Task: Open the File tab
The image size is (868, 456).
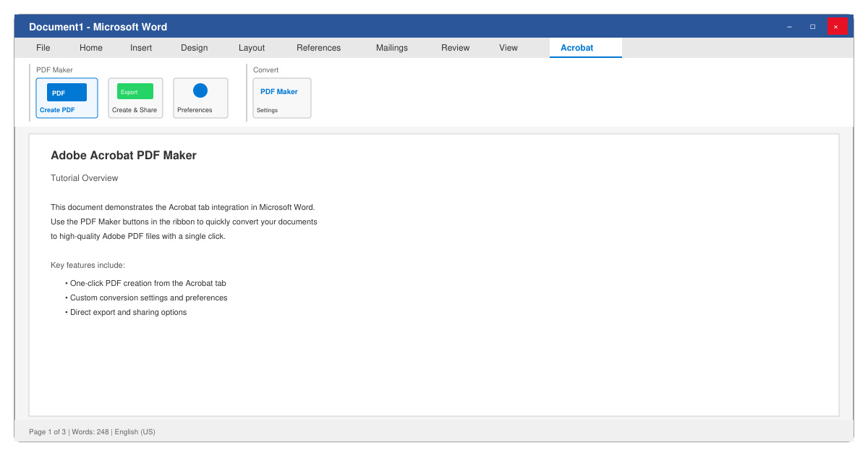Action: pyautogui.click(x=43, y=48)
